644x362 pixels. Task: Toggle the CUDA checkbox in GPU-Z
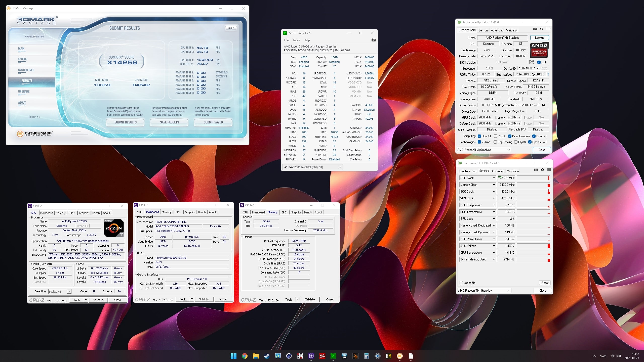click(495, 136)
